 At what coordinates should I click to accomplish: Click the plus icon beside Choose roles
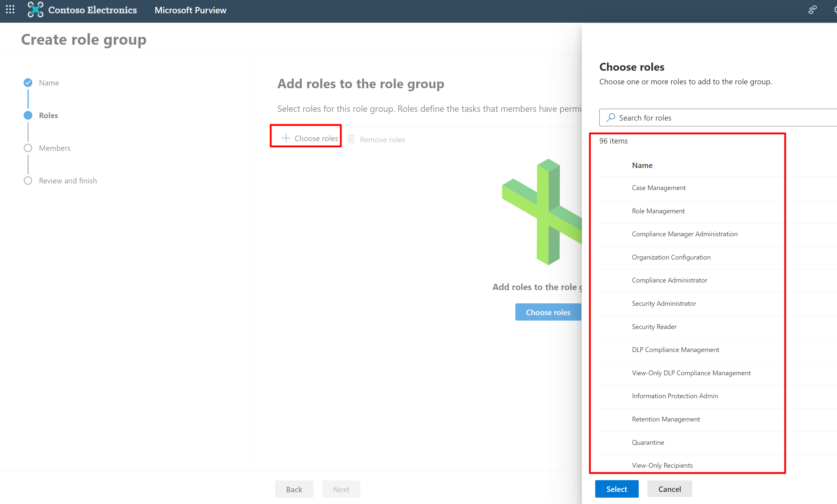(286, 138)
